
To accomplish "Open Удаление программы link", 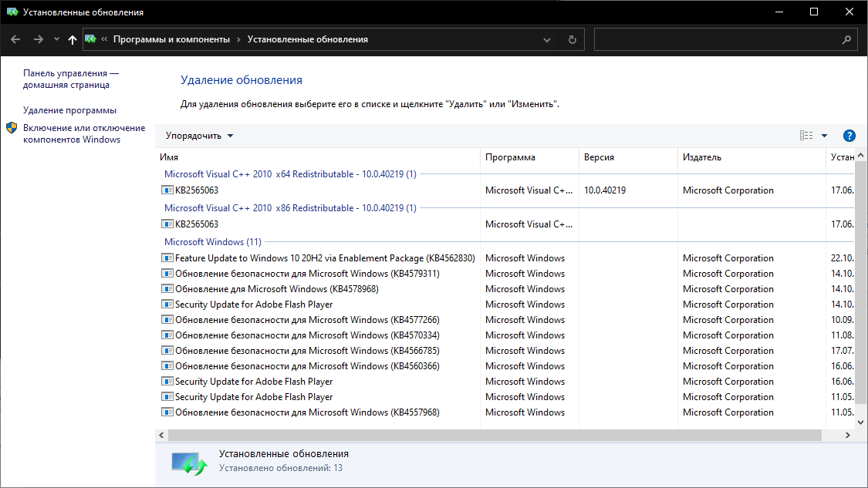I will point(69,110).
